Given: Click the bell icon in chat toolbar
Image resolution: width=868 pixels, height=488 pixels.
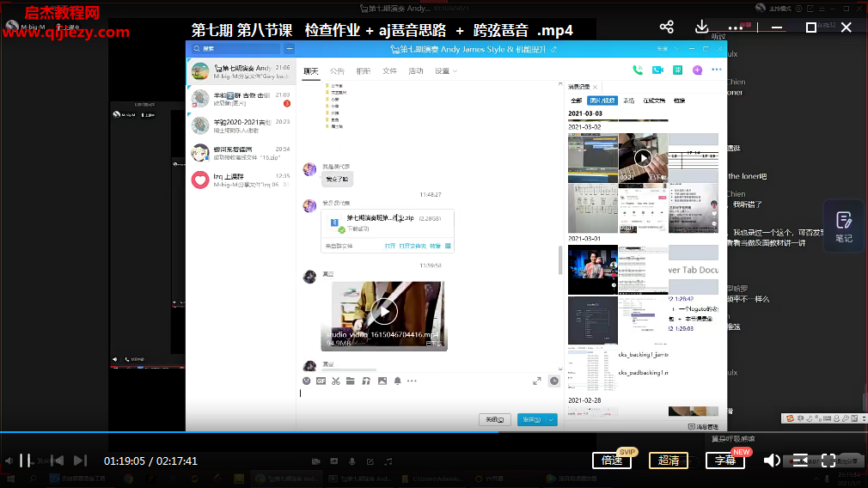Looking at the screenshot, I should tap(397, 381).
